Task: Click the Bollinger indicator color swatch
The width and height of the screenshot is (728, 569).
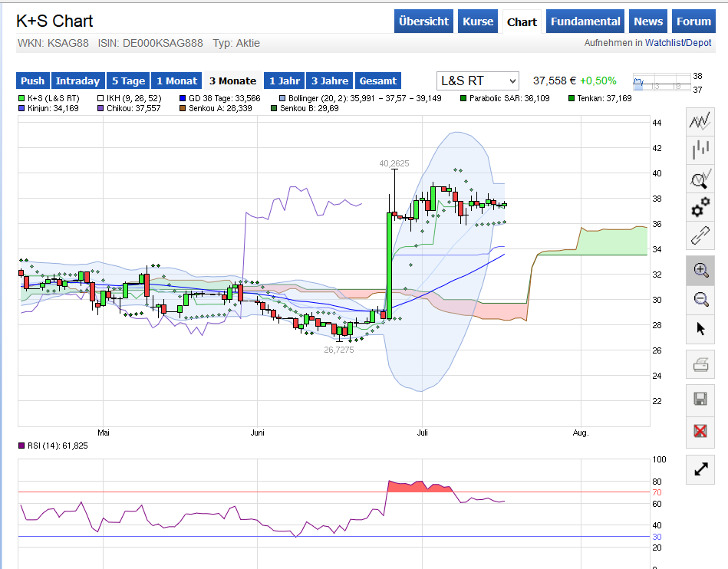Action: [x=282, y=98]
